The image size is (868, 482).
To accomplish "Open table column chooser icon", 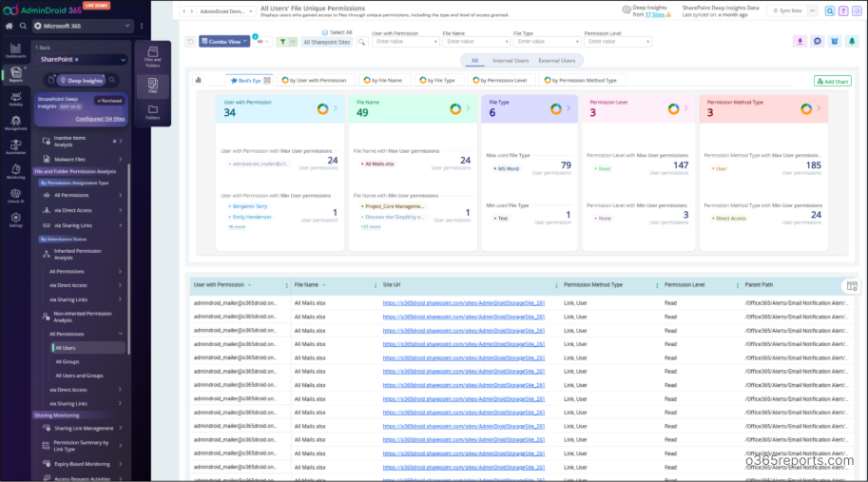I will pyautogui.click(x=852, y=286).
